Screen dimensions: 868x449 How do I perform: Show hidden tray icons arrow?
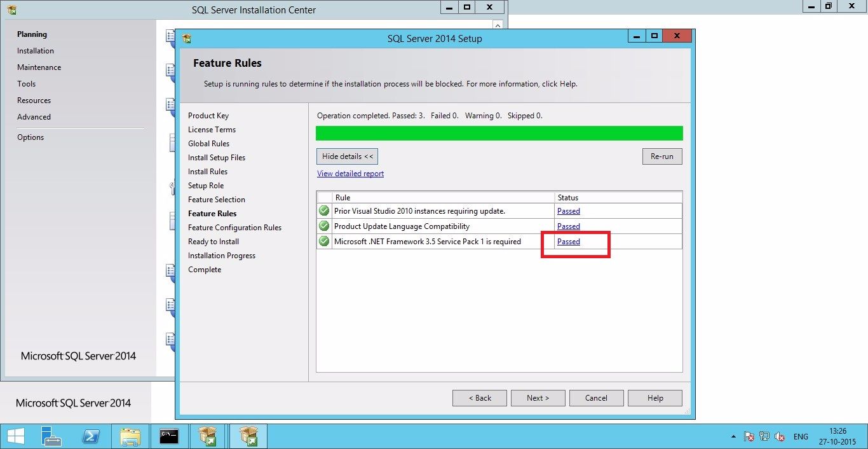click(734, 436)
